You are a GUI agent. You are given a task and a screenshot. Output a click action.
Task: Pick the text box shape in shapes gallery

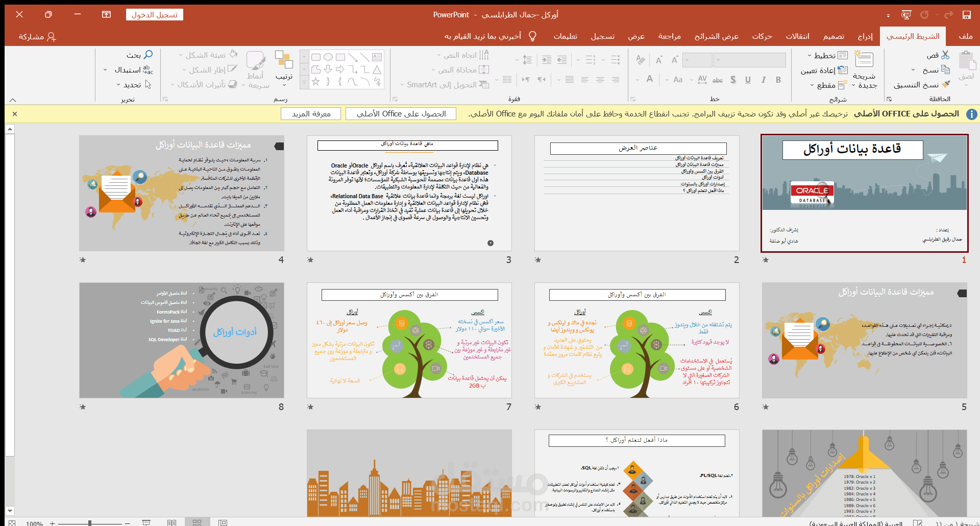coord(377,57)
